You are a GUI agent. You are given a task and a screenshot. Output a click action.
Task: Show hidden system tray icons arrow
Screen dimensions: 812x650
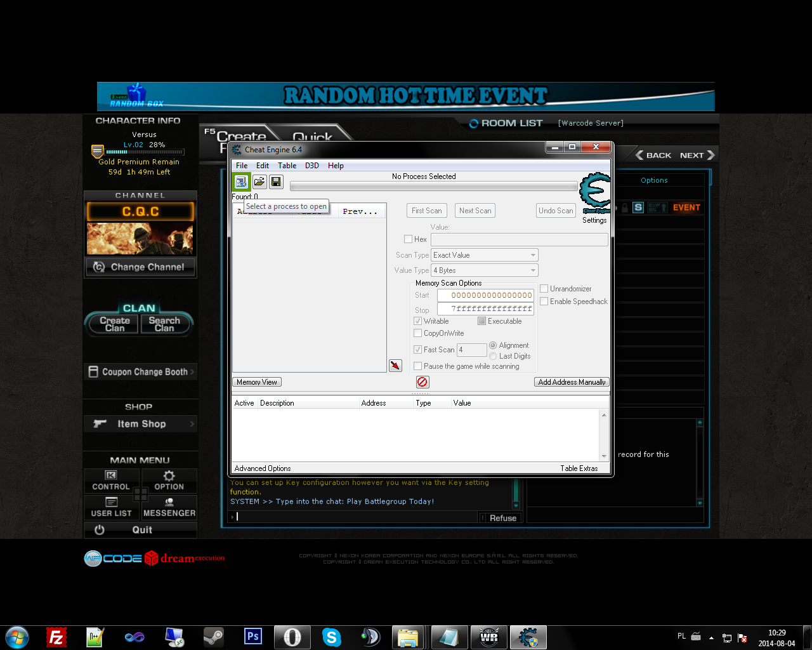pos(711,638)
